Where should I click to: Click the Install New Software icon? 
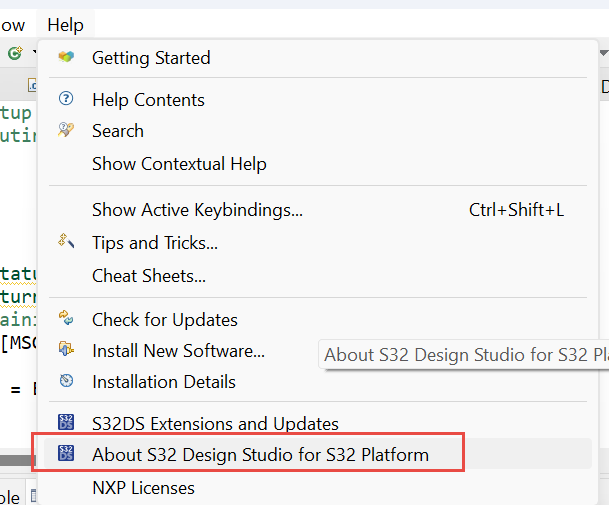(x=66, y=348)
